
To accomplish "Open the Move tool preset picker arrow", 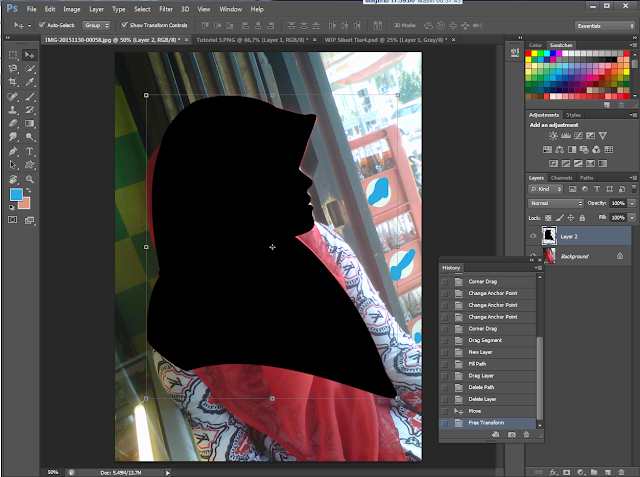I will (x=29, y=26).
